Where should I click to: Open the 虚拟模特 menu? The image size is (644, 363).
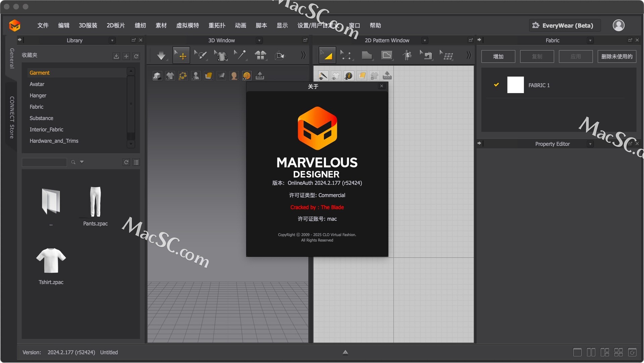(187, 25)
